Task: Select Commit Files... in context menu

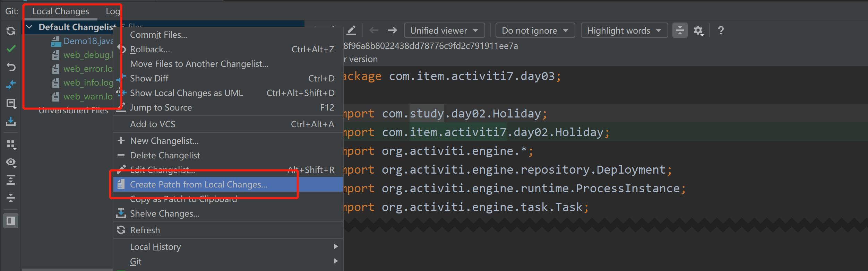Action: coord(228,35)
